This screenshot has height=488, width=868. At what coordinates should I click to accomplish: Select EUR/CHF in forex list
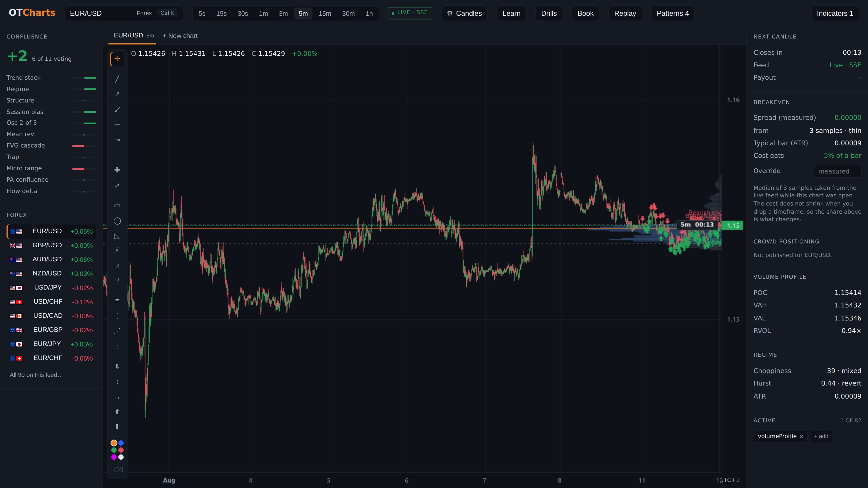click(51, 358)
